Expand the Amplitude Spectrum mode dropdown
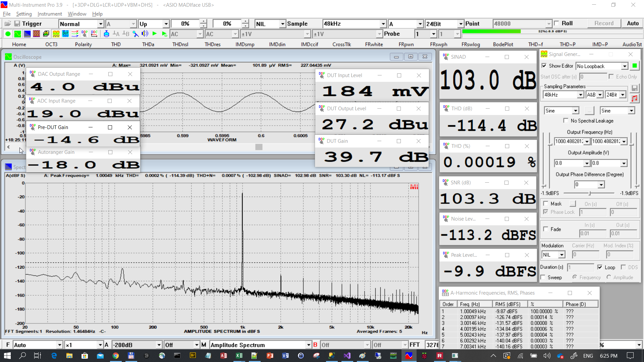Image resolution: width=644 pixels, height=362 pixels. (x=309, y=345)
